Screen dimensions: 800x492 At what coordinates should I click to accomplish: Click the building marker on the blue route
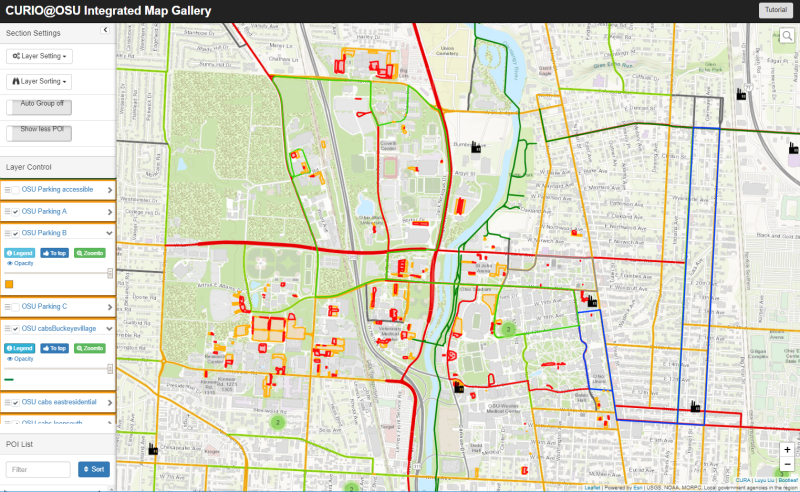[695, 406]
